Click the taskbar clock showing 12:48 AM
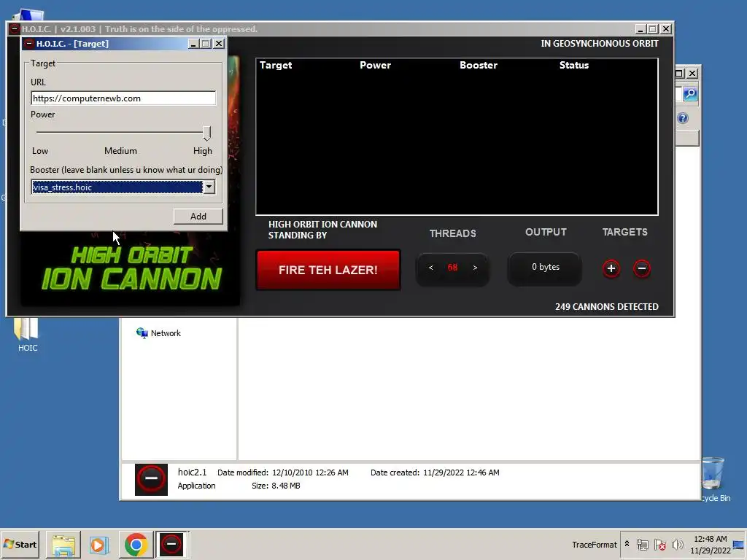This screenshot has height=560, width=747. tap(711, 544)
